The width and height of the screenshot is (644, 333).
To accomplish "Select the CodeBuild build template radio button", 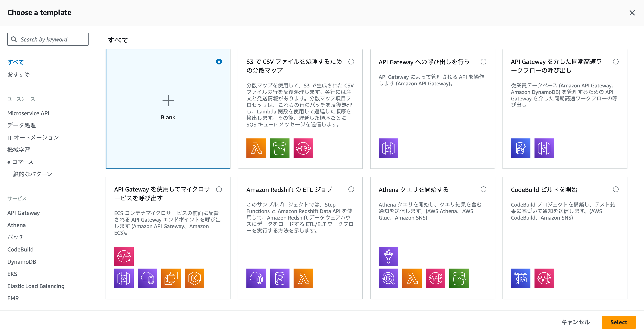I will (616, 189).
